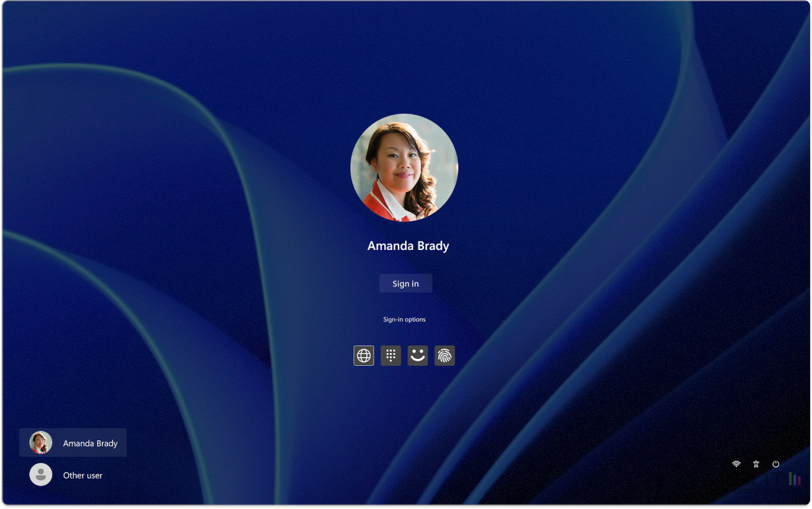Choose the fingerprint sign-in option
812x509 pixels.
point(444,356)
